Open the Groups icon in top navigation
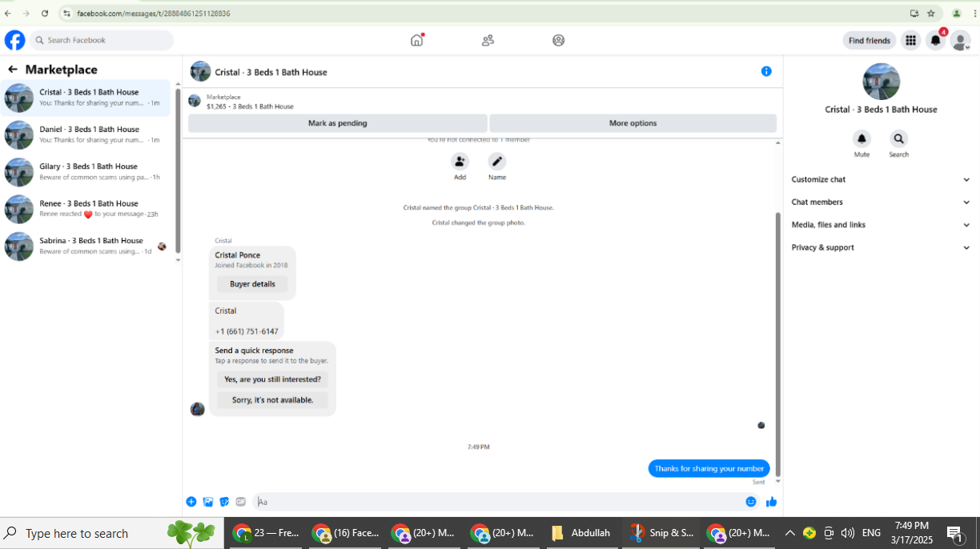980x549 pixels. coord(558,40)
